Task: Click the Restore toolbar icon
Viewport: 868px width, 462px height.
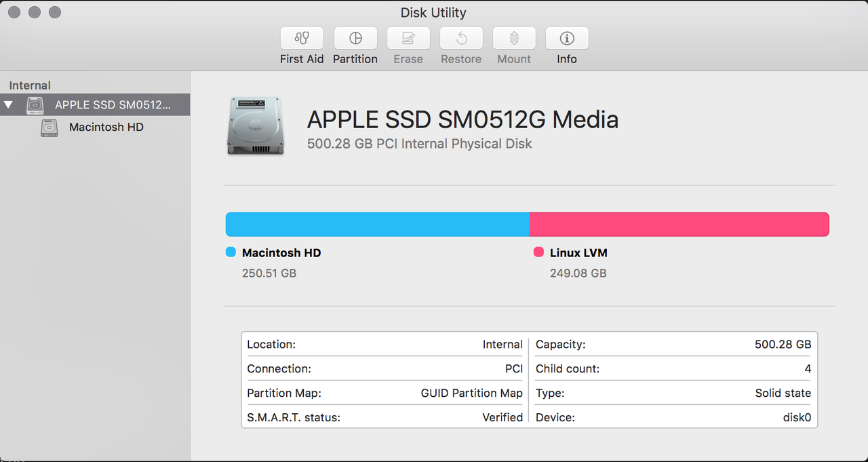Action: click(461, 38)
